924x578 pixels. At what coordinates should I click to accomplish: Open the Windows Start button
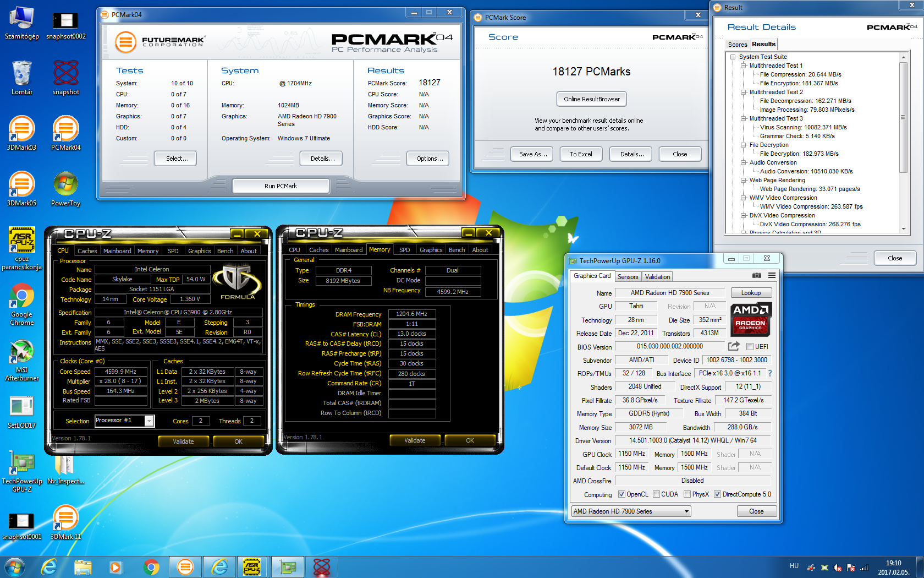click(x=15, y=566)
